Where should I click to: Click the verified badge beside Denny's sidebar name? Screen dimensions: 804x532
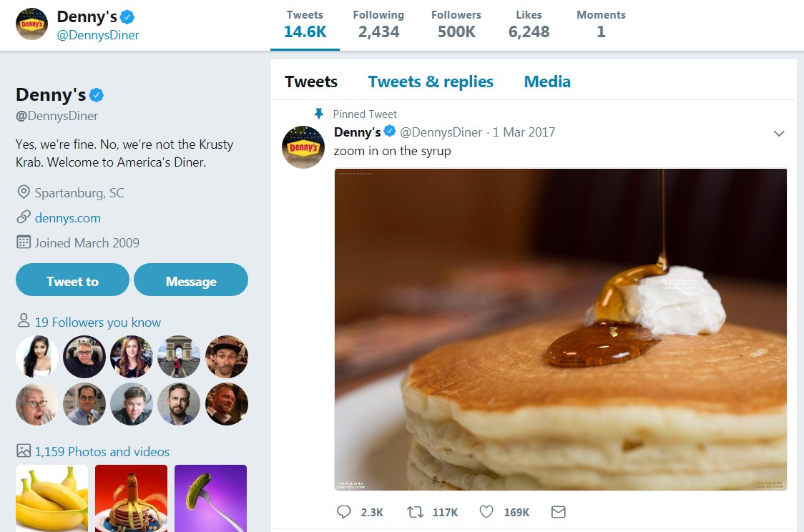(x=97, y=95)
